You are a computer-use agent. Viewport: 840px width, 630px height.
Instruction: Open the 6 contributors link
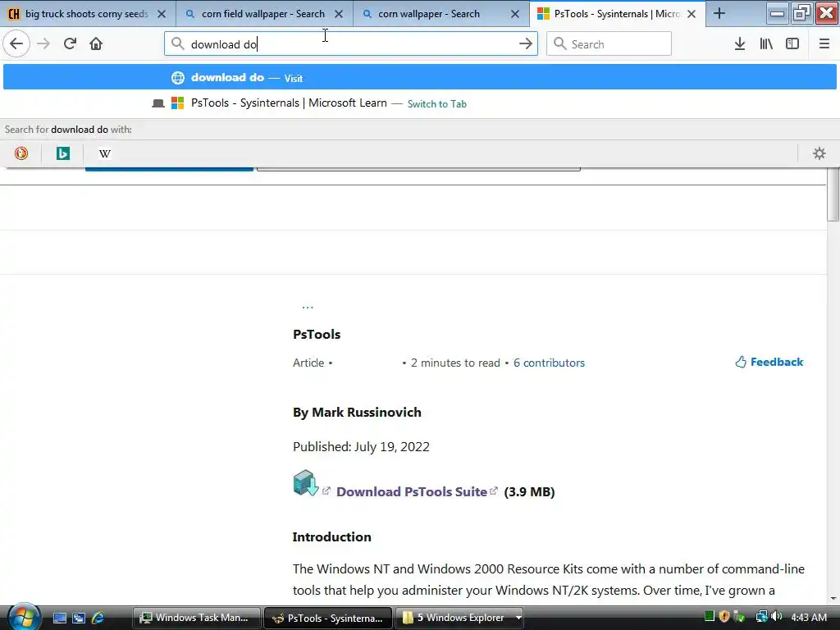549,363
